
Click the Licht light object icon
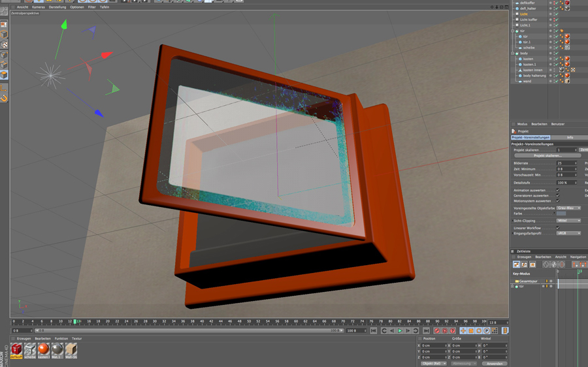click(x=517, y=14)
